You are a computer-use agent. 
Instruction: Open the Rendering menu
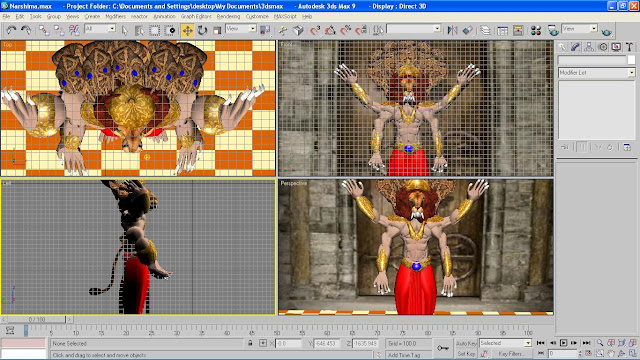228,16
